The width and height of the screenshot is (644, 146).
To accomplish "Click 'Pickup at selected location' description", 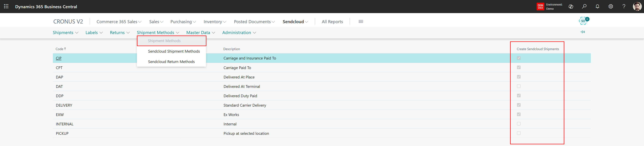I will (246, 134).
